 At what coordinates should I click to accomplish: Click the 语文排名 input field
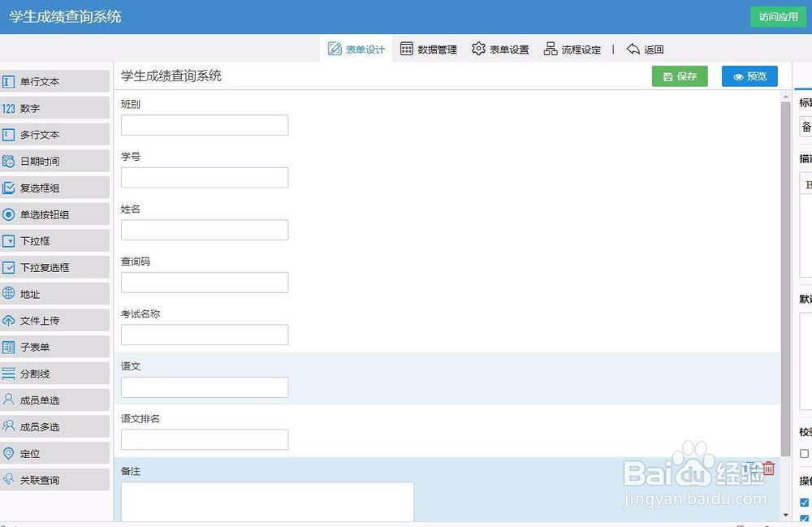(x=205, y=439)
